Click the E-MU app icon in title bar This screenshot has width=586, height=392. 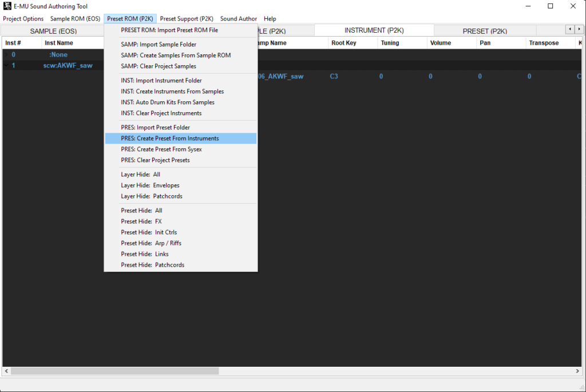(x=7, y=6)
